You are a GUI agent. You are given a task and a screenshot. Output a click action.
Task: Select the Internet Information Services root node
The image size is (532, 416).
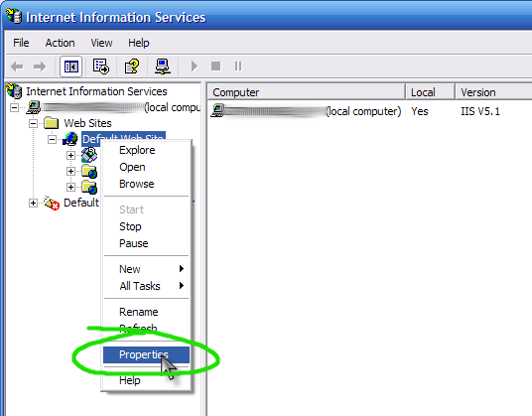[x=96, y=91]
